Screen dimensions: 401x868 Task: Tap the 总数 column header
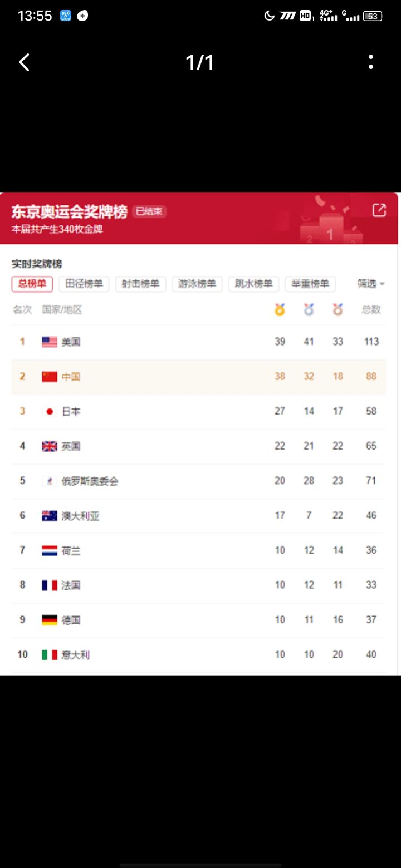(x=371, y=310)
